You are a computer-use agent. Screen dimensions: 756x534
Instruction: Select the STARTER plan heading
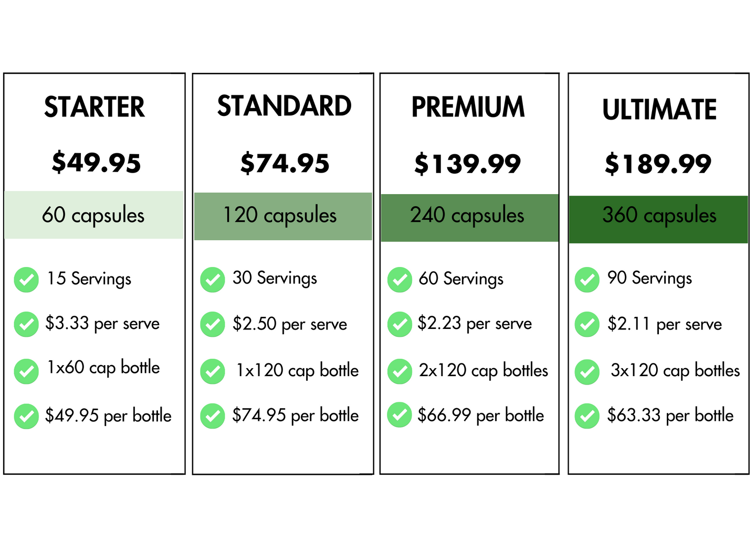point(94,107)
